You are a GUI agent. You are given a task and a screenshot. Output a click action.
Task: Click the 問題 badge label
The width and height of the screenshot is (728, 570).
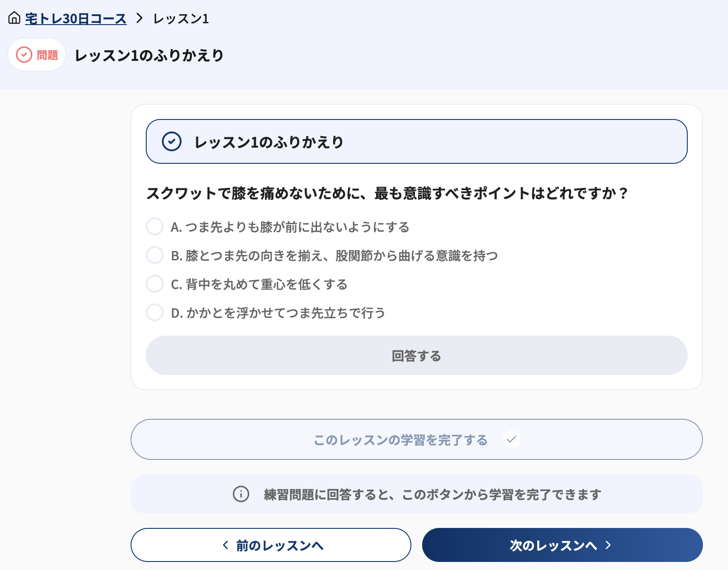tap(47, 55)
